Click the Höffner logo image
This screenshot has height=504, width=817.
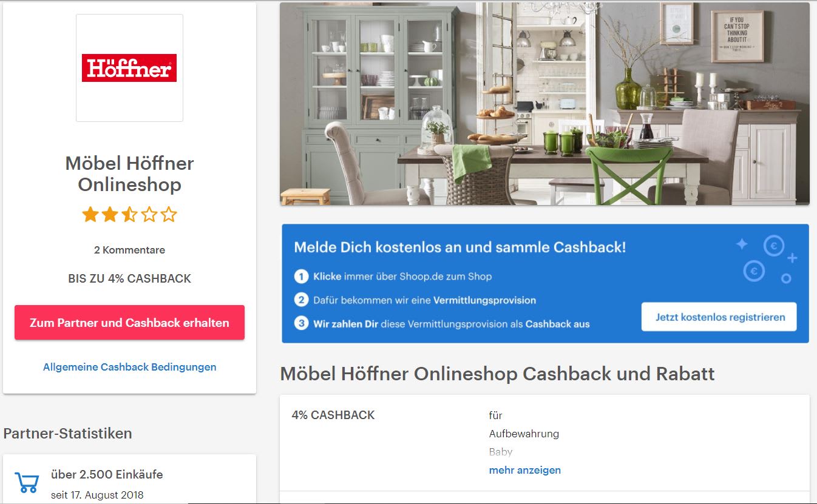[x=129, y=68]
